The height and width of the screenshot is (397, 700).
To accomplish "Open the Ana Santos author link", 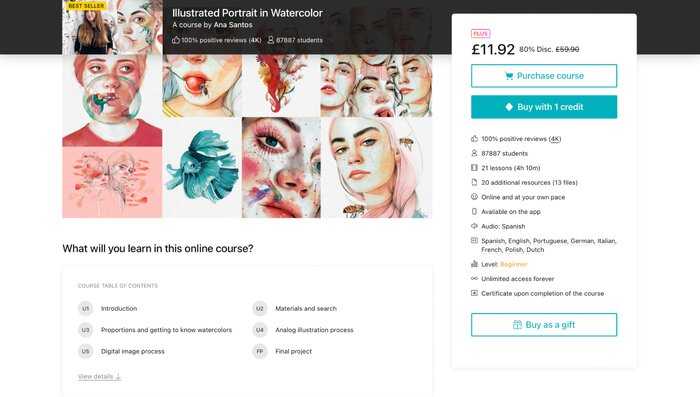I will pos(233,25).
